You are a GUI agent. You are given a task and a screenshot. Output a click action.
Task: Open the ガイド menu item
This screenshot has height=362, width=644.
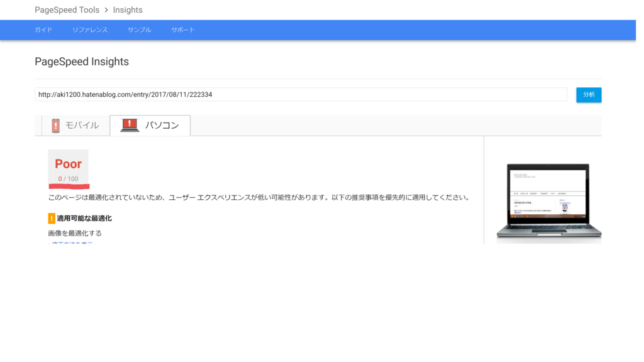coord(43,30)
